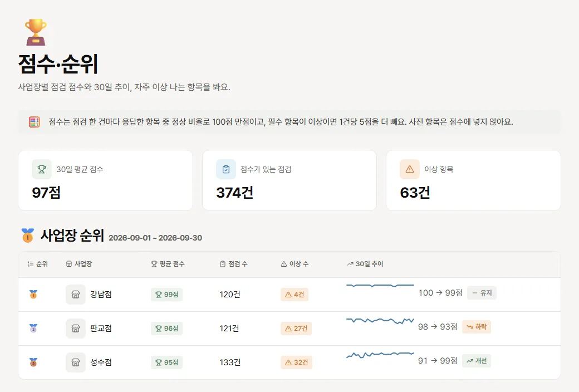The height and width of the screenshot is (392, 579).
Task: Click the 133건 inspection count
Action: coord(230,362)
